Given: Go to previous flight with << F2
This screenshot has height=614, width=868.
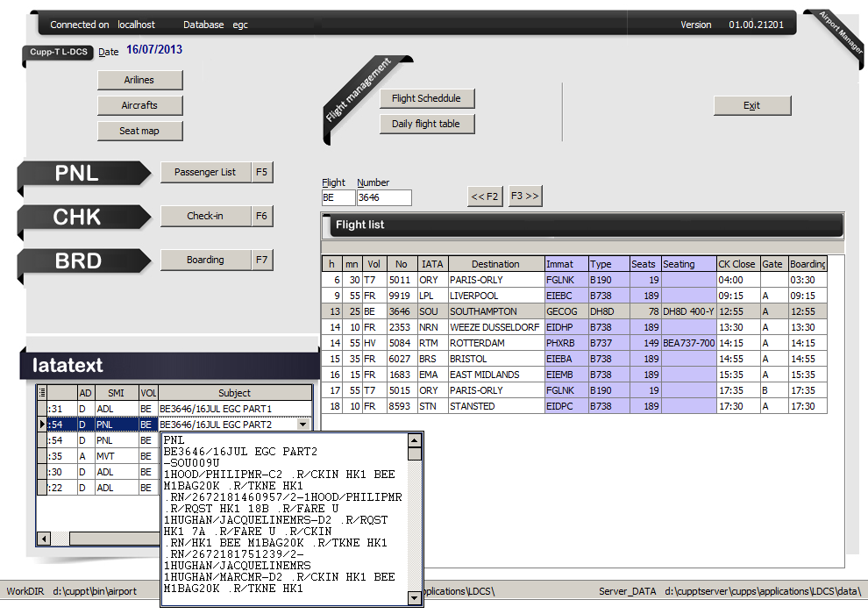Looking at the screenshot, I should tap(485, 196).
